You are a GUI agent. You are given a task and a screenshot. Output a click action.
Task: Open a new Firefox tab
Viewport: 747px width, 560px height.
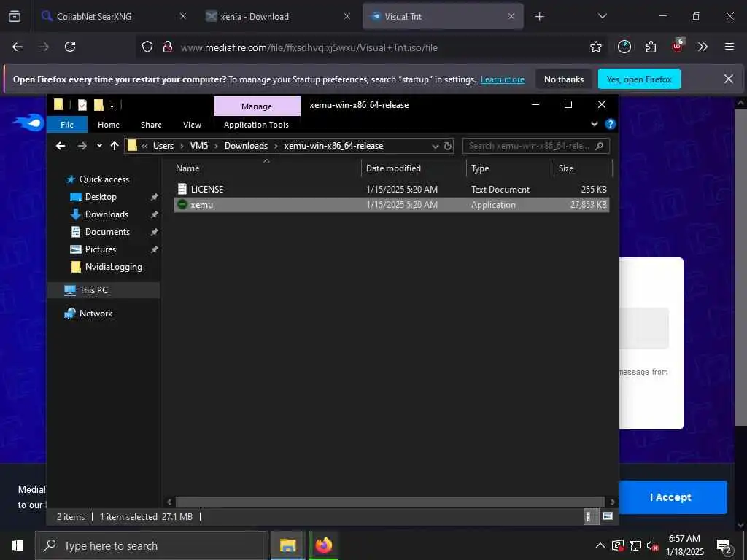tap(539, 17)
